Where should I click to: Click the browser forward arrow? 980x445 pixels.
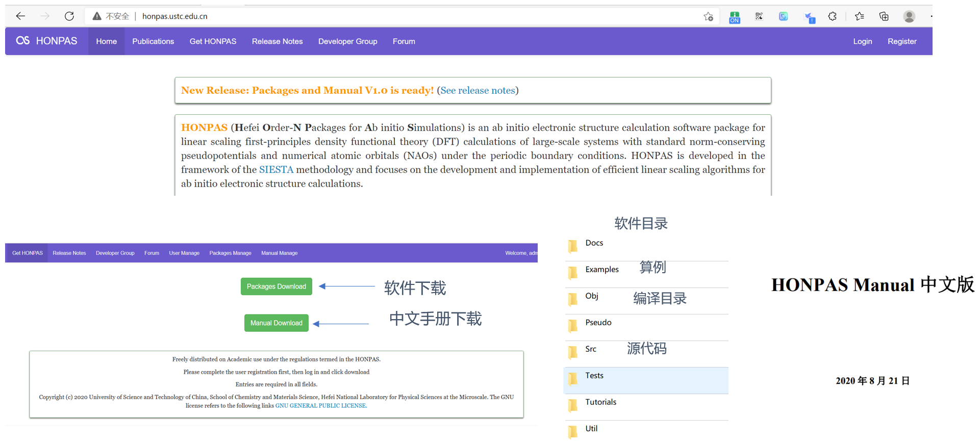[45, 16]
